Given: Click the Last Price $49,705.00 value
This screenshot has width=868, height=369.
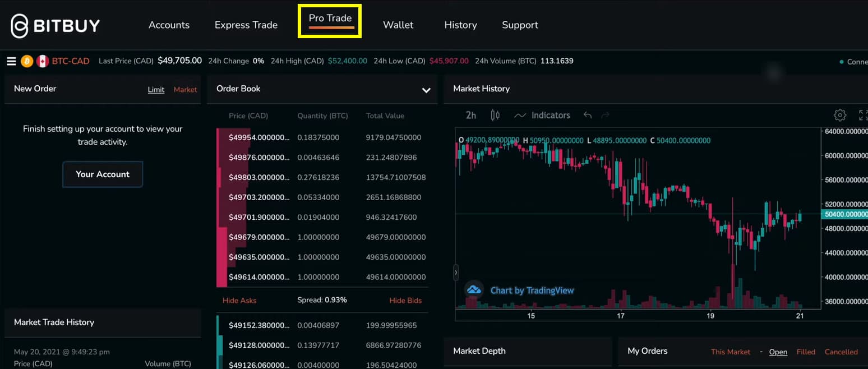Looking at the screenshot, I should 179,61.
